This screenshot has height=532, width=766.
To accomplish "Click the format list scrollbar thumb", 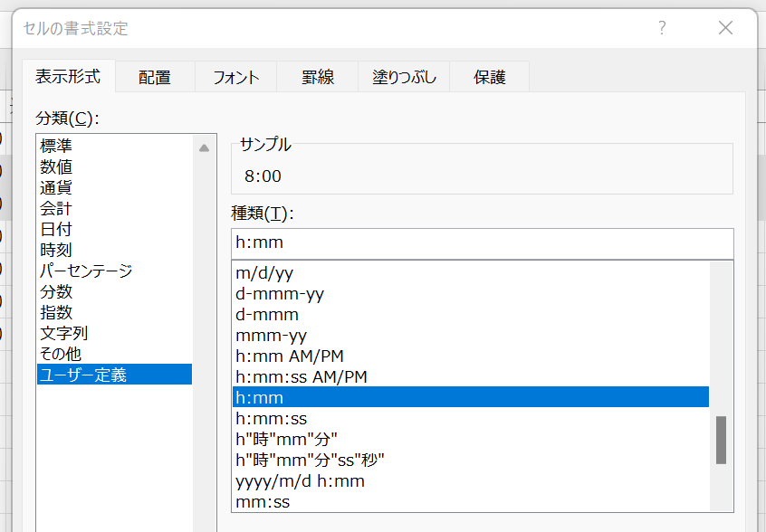I will 721,440.
